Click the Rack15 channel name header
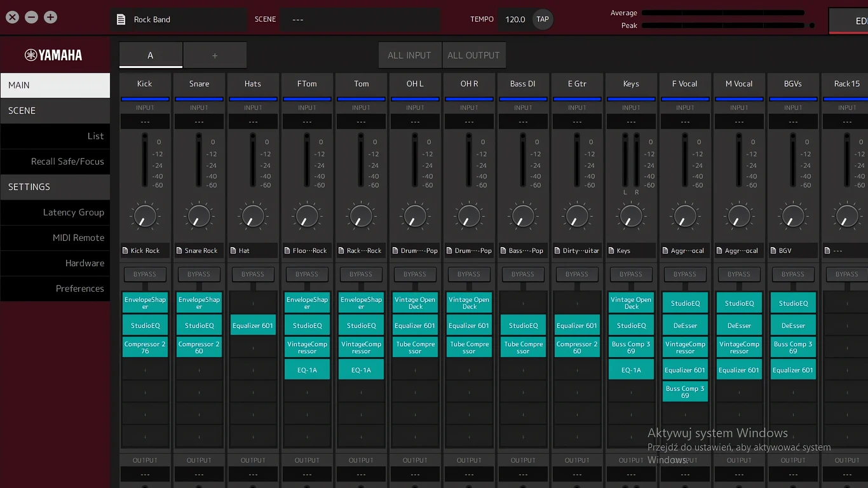This screenshot has width=868, height=488. tap(846, 84)
